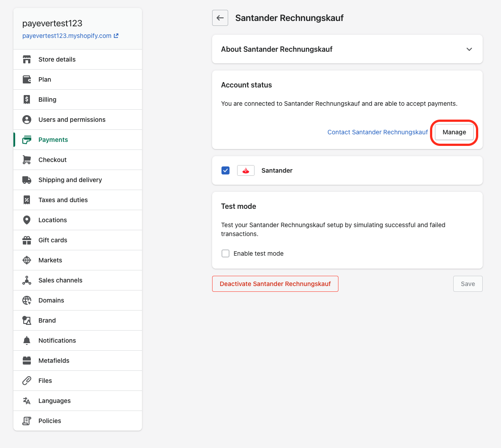This screenshot has height=448, width=501.
Task: Click the Policies document icon
Action: coord(27,421)
